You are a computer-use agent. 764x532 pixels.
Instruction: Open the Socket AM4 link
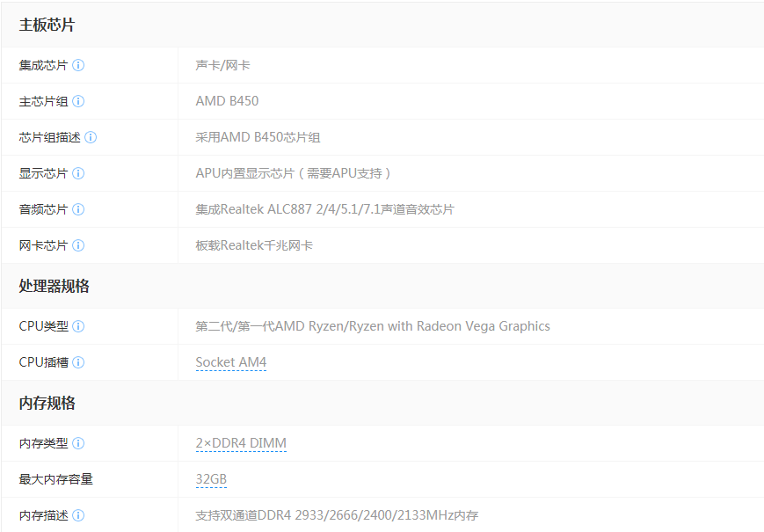pos(230,362)
